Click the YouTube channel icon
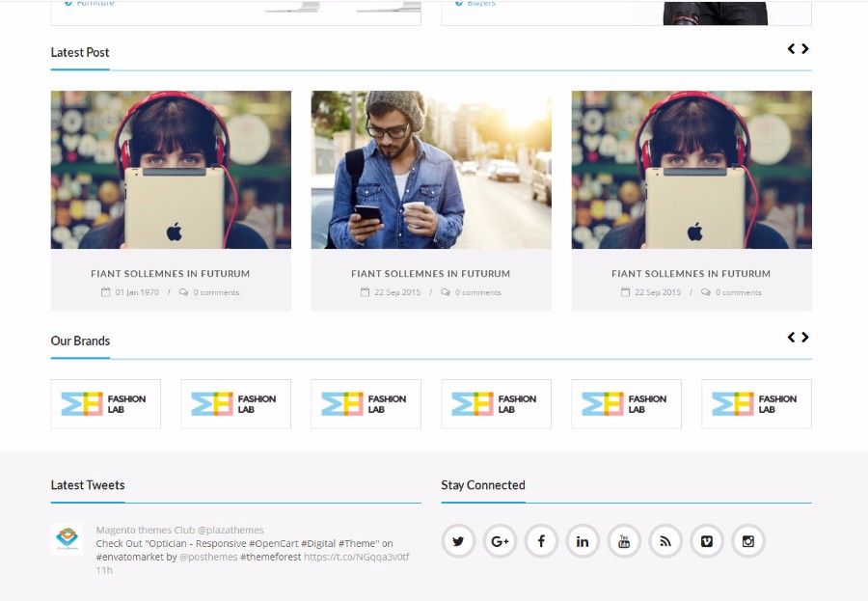Screen dimensions: 868x601 tap(624, 541)
